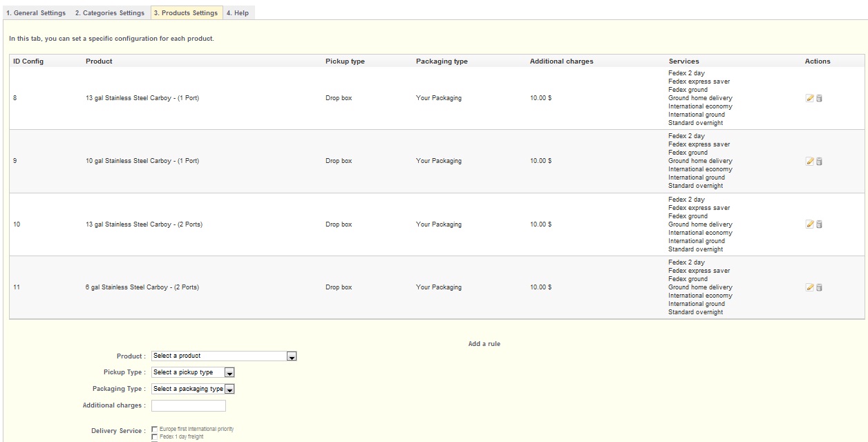Image resolution: width=868 pixels, height=442 pixels.
Task: Open the Select a packaging type dropdown
Action: [194, 389]
